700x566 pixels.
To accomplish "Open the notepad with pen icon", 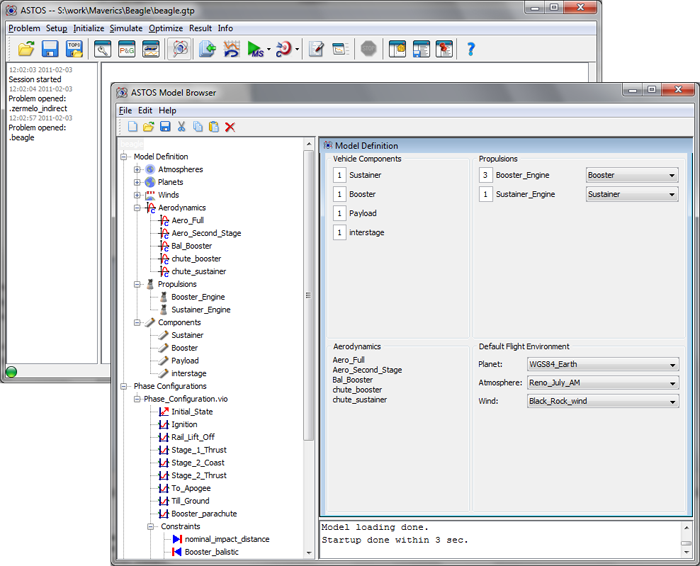I will [x=316, y=49].
